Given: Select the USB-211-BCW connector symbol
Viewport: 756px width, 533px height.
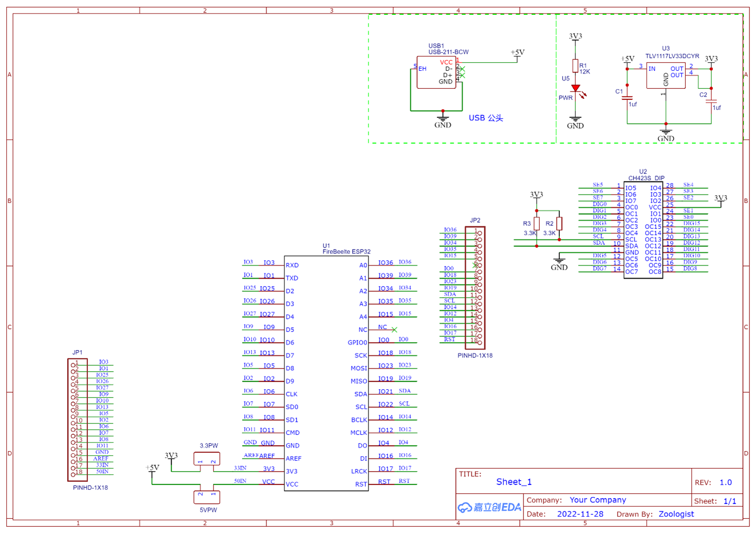Looking at the screenshot, I should coord(436,72).
